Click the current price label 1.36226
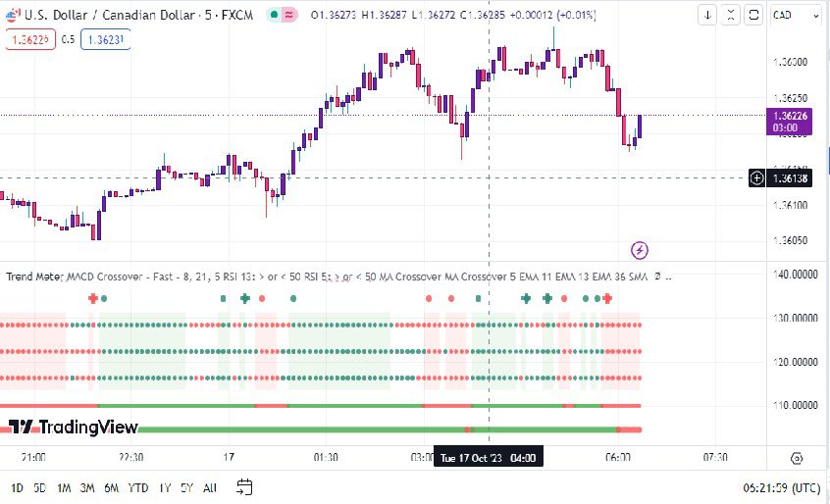The width and height of the screenshot is (830, 504). coord(789,122)
